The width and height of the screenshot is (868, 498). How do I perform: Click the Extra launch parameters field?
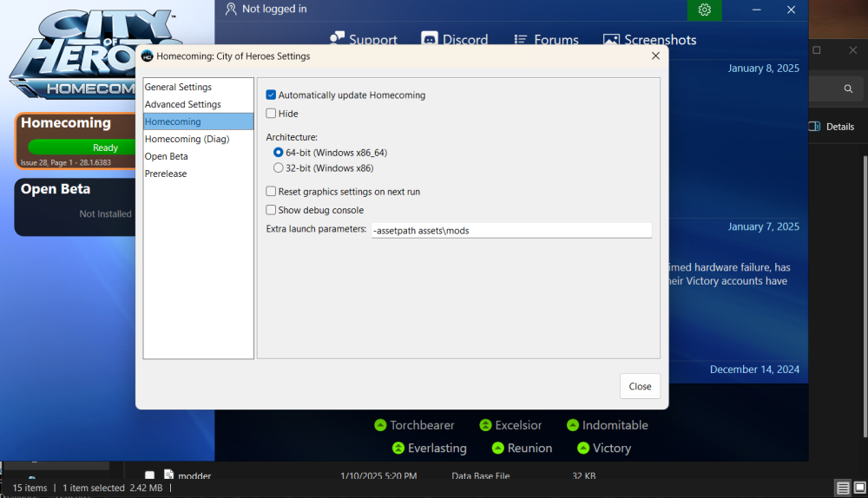click(510, 231)
